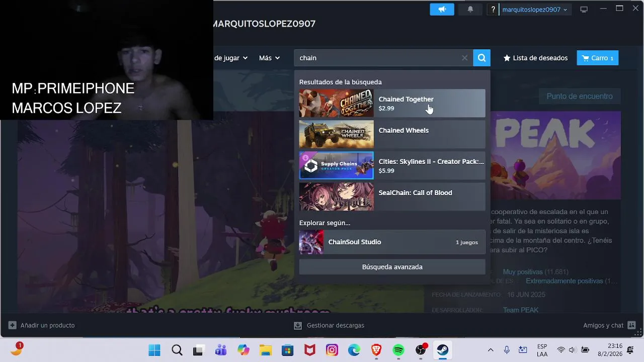Select Chained Together search result
The image size is (644, 362).
(392, 103)
